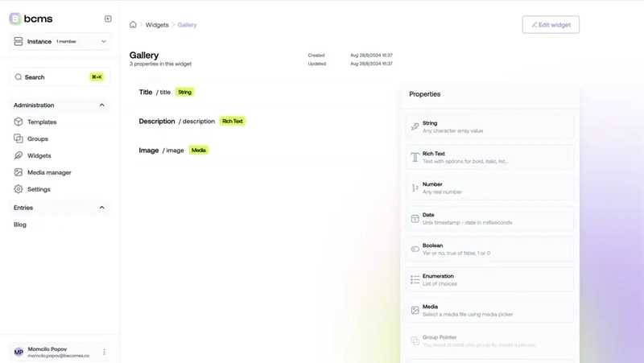Viewport: 644px width, 363px height.
Task: Click the String type badge on Title
Action: pyautogui.click(x=185, y=92)
